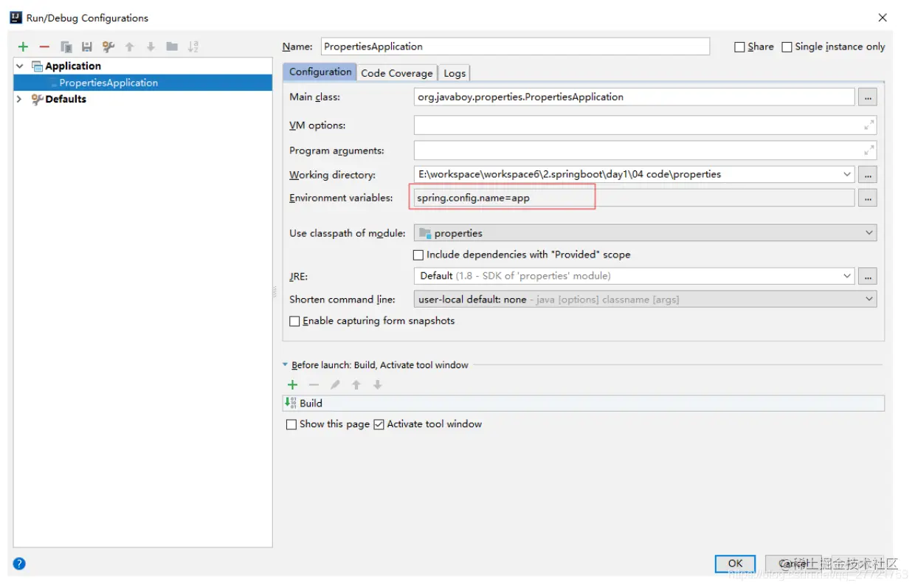Focus the Environment variables field

click(634, 198)
